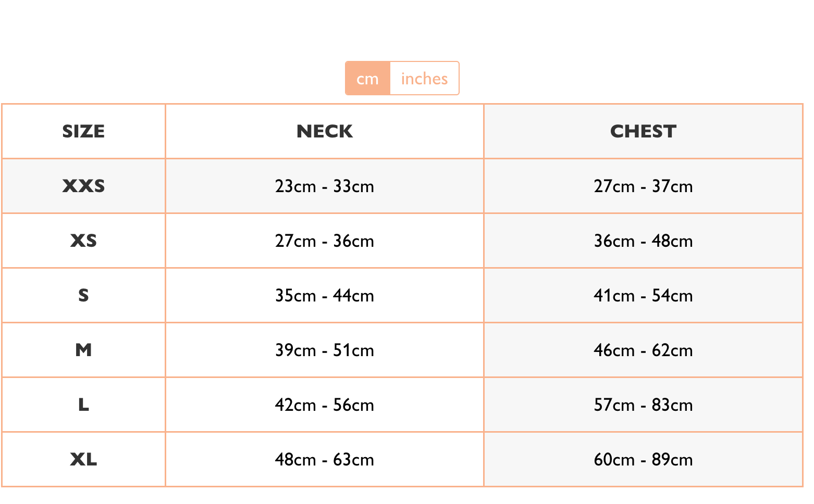
Task: Select the cm unit toggle
Action: (367, 78)
